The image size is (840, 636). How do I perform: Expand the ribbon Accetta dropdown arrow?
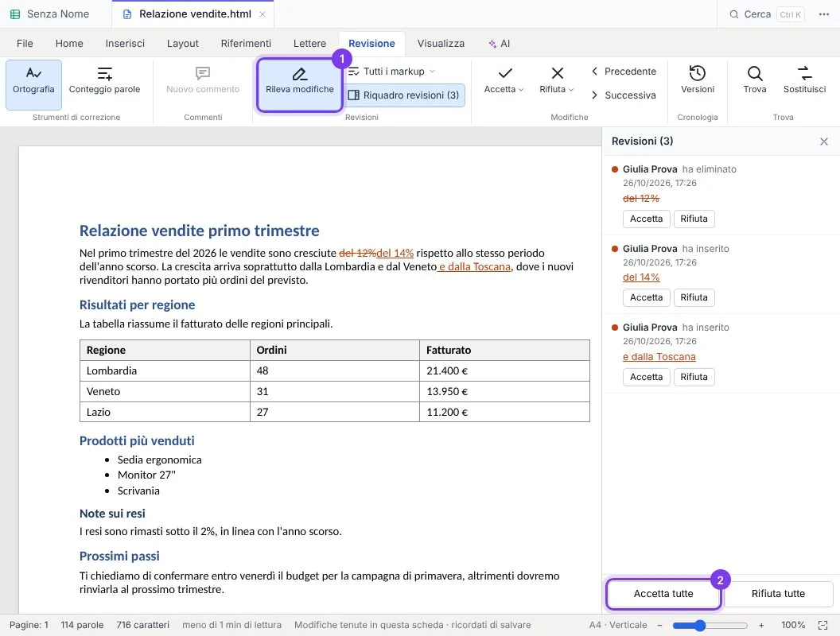coord(521,89)
